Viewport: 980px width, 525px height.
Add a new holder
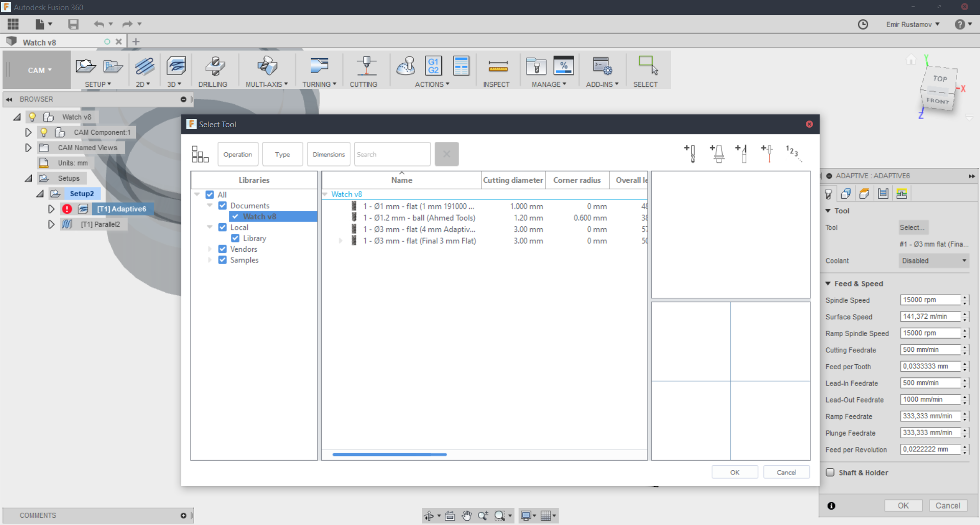(x=717, y=153)
